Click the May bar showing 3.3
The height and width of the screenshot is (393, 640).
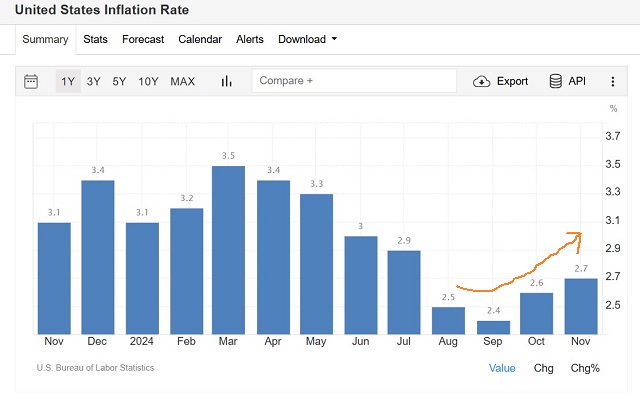coord(316,264)
